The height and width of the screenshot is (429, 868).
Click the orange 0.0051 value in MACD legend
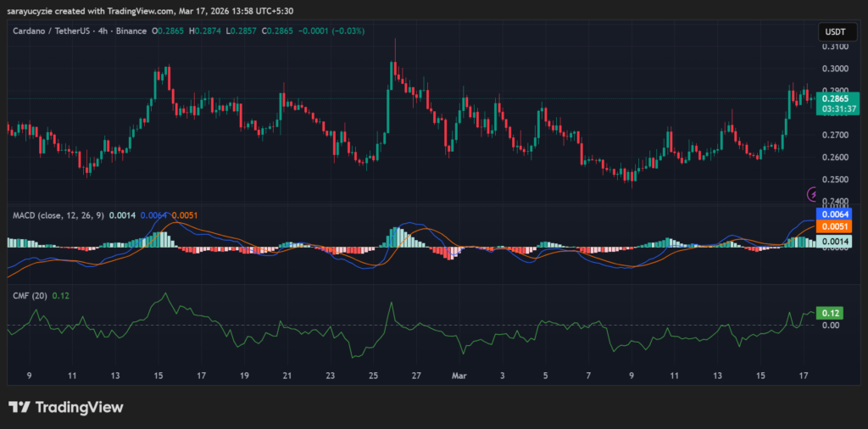coord(185,215)
